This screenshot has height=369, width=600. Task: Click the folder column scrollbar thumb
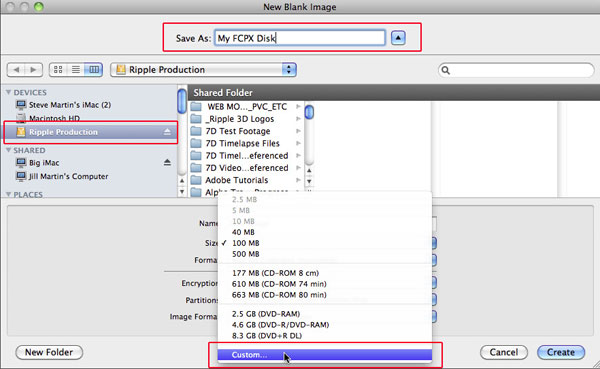point(309,112)
